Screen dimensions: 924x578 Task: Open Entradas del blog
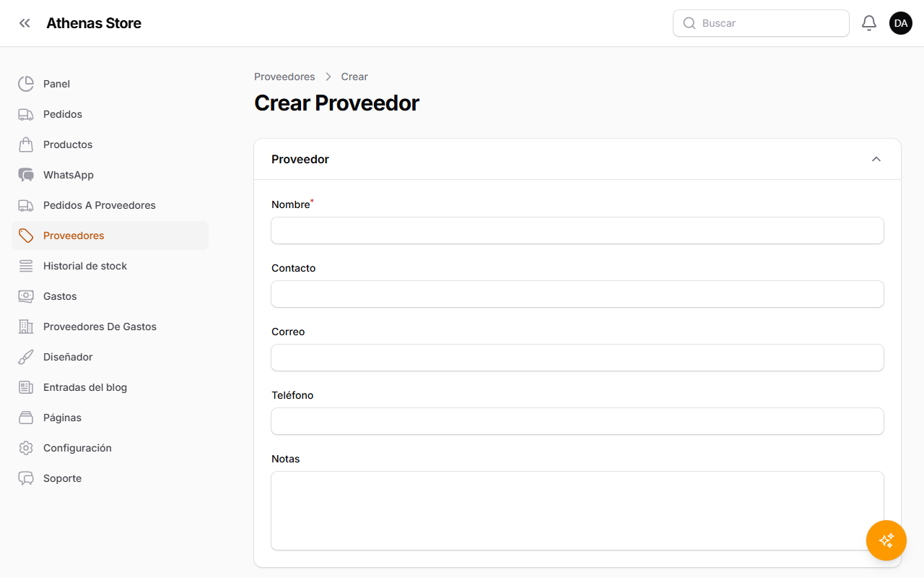tap(110, 387)
